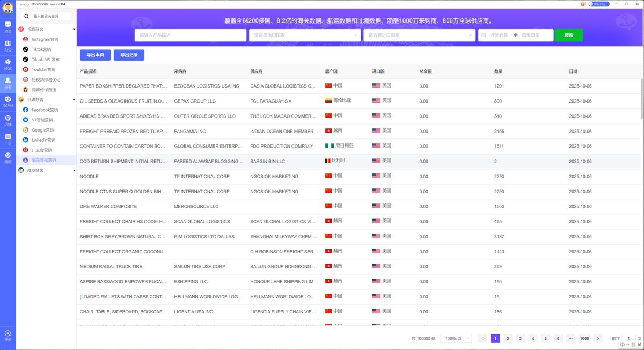Open the 广告 ads section
644x350 pixels.
click(8, 139)
